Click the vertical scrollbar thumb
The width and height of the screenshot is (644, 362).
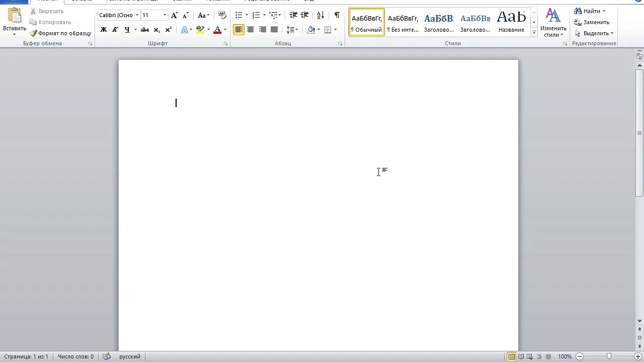[639, 133]
